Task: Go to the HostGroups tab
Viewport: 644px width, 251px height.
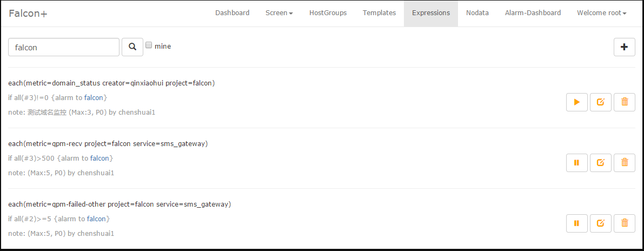Action: [x=328, y=13]
